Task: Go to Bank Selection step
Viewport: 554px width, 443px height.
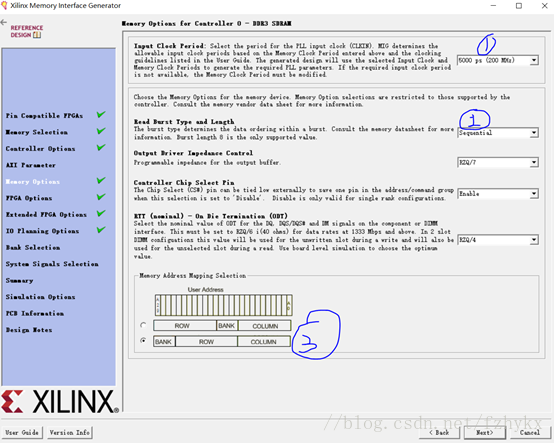Action: [33, 248]
